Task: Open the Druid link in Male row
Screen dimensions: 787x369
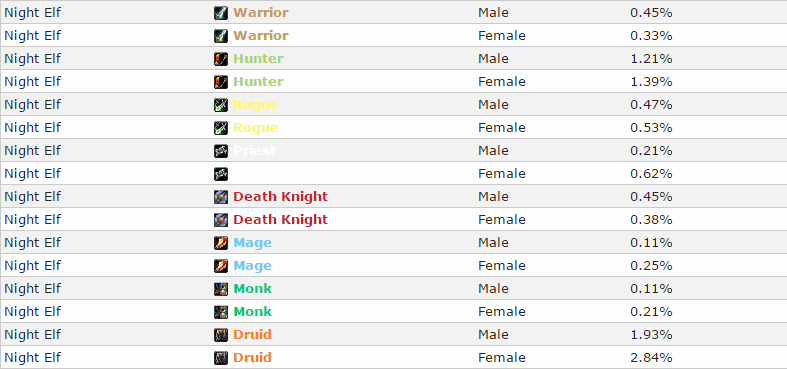Action: coord(252,334)
